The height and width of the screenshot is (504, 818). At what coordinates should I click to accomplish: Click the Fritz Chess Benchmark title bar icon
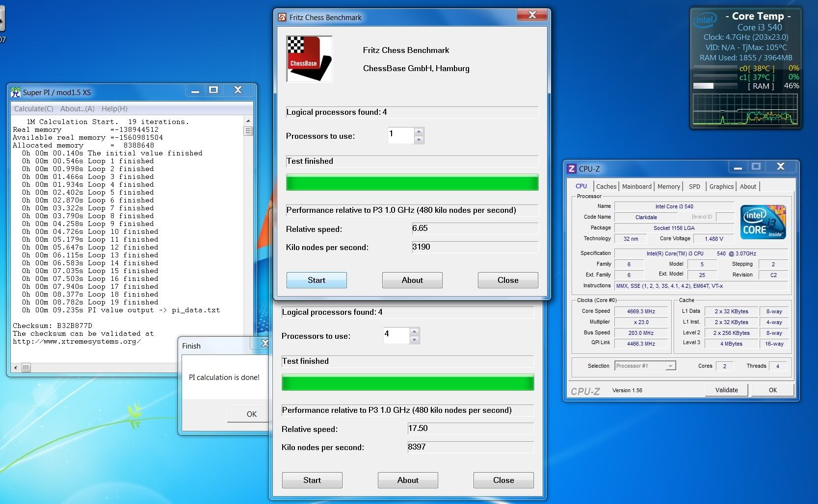[x=282, y=17]
